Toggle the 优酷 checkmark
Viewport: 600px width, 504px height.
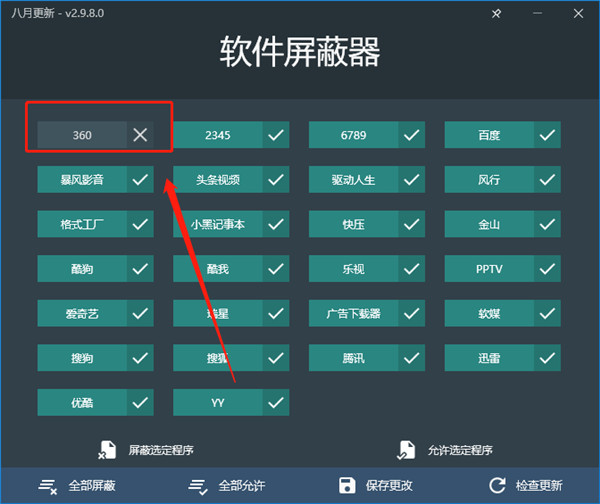click(x=140, y=403)
